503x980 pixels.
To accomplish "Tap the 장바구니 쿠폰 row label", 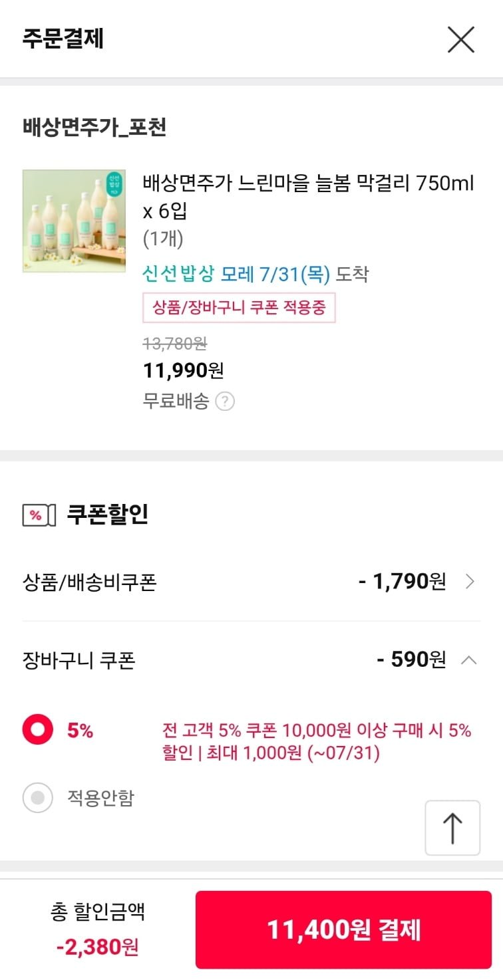I will 79,661.
